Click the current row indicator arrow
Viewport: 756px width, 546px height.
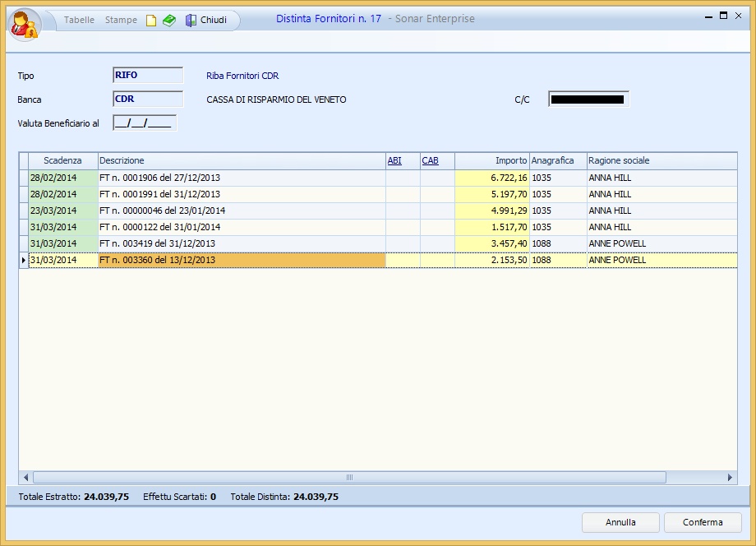click(23, 260)
